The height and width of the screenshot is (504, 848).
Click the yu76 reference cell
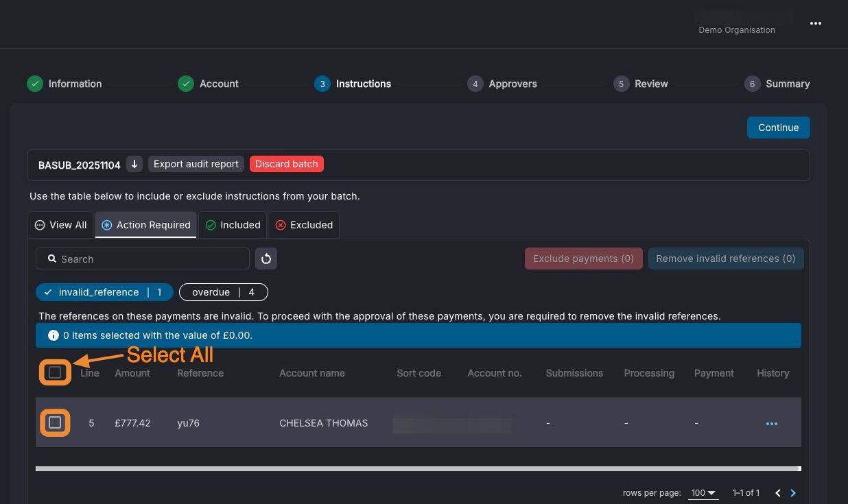188,423
